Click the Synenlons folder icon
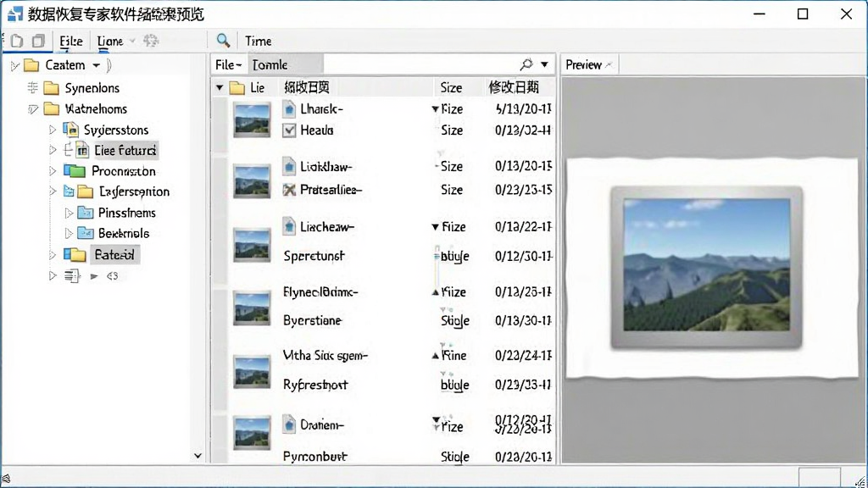868x488 pixels. click(52, 88)
